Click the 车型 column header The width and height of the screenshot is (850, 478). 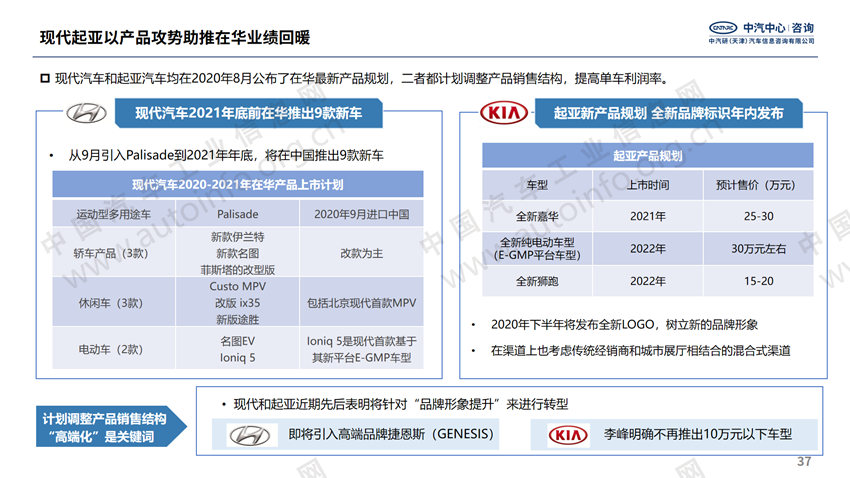pos(537,185)
